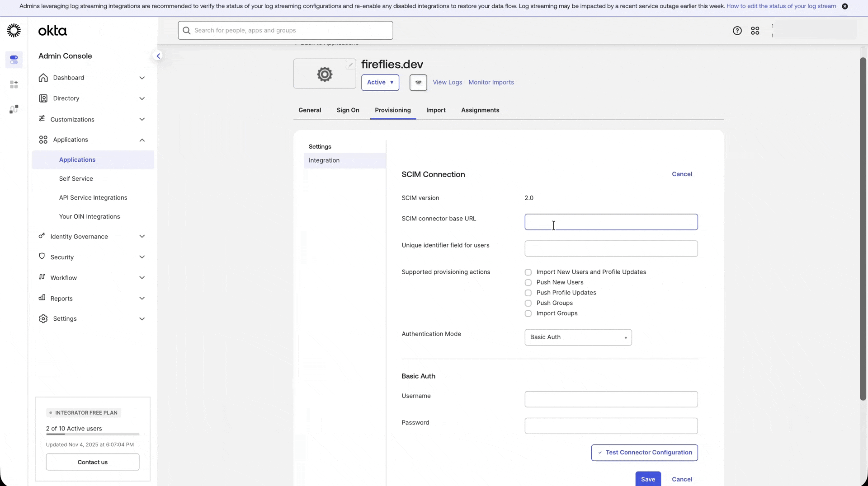Click the Unique identifier field for users
Screen dimensions: 868x486
[611, 249]
